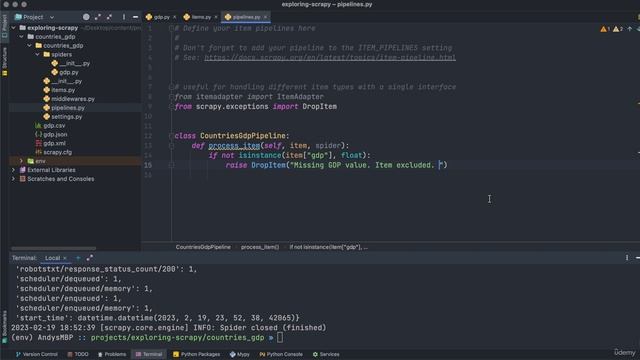Toggle fold marker at def process_item line
The width and height of the screenshot is (640, 360).
click(x=171, y=146)
